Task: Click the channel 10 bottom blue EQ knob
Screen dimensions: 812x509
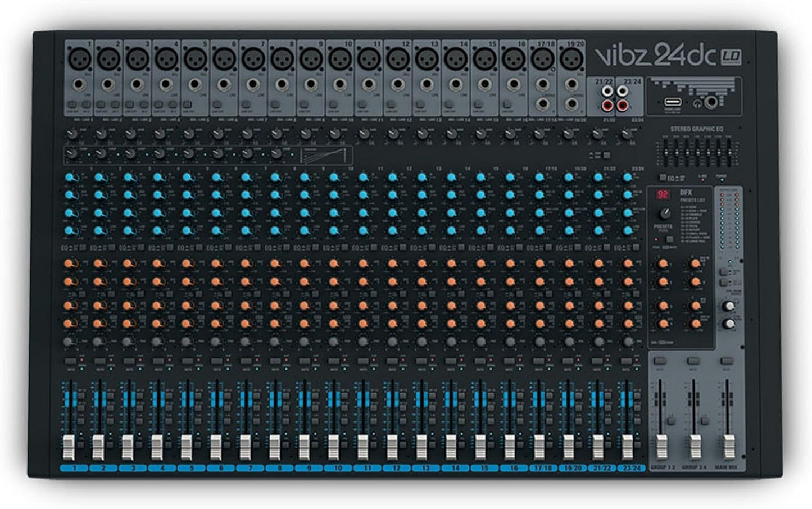Action: coord(334,230)
